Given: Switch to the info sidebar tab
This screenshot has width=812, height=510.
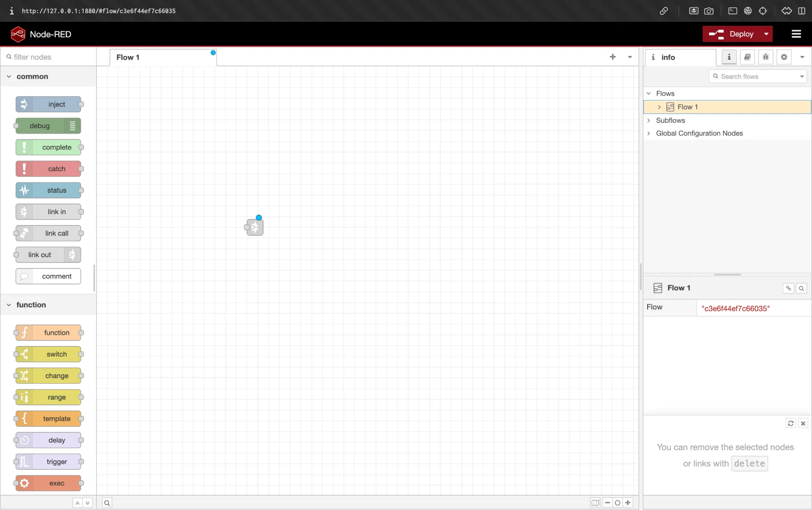Looking at the screenshot, I should pos(729,57).
